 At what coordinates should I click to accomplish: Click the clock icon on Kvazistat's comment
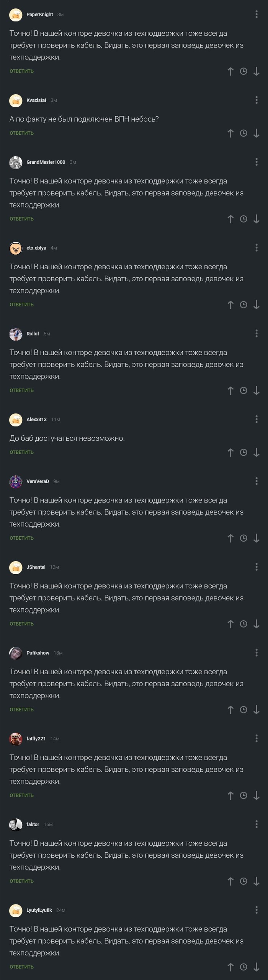[243, 133]
